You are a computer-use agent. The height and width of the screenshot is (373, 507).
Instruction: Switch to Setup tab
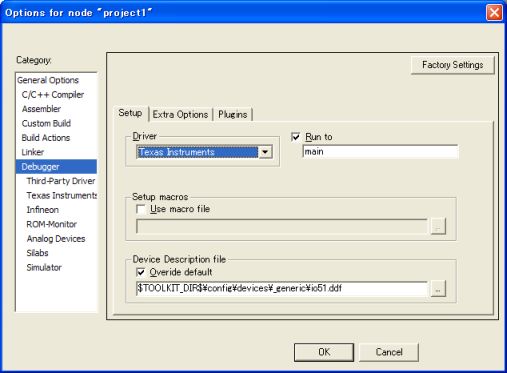pyautogui.click(x=130, y=113)
